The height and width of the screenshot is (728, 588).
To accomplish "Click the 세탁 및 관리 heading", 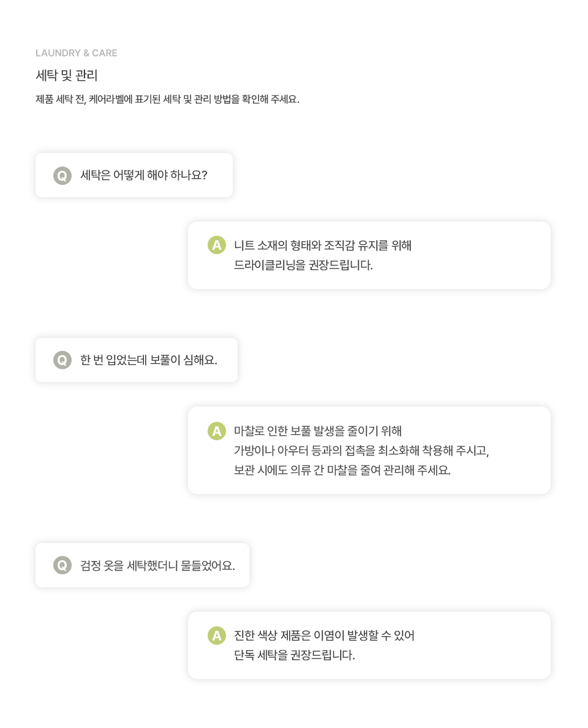I will (x=66, y=75).
